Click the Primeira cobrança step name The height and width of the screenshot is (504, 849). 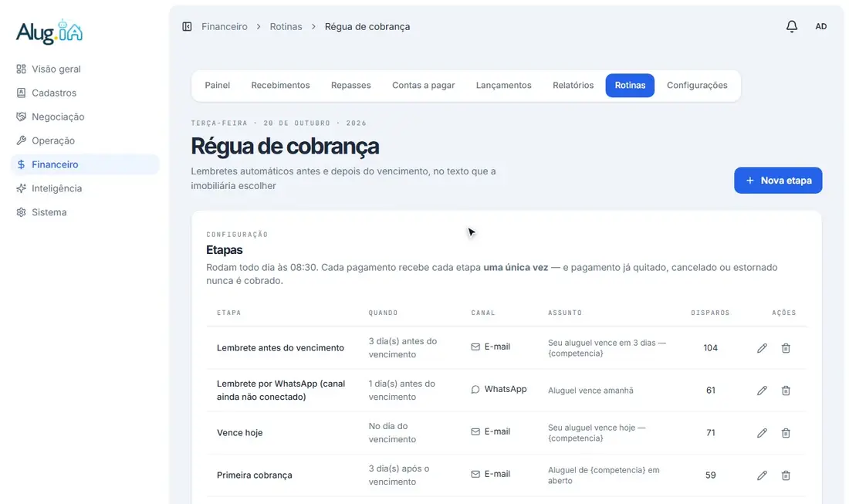click(255, 475)
